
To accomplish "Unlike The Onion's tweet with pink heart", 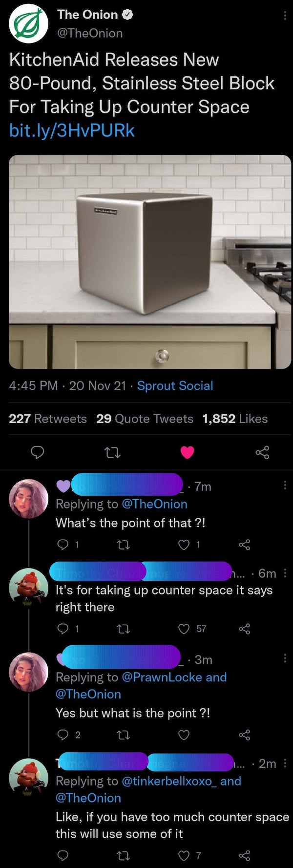I will (x=187, y=453).
